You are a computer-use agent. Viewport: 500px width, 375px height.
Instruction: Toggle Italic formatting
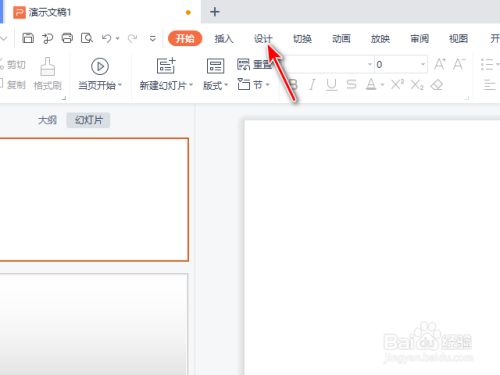point(312,85)
